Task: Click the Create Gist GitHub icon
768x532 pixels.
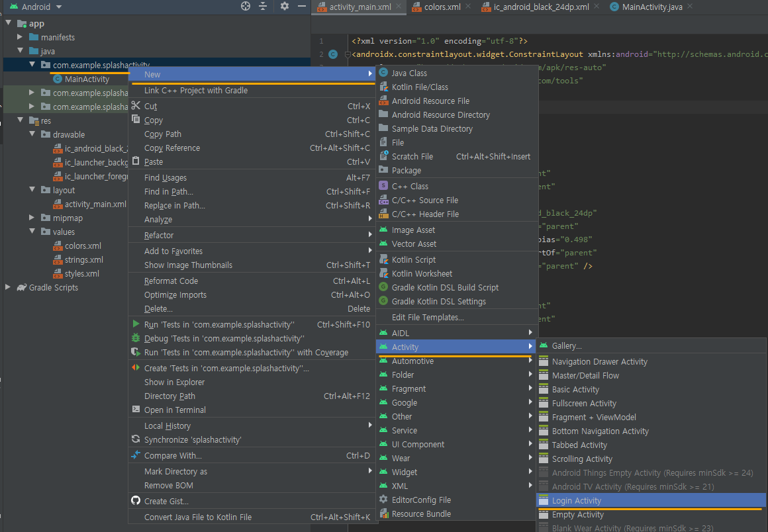Action: click(x=136, y=501)
